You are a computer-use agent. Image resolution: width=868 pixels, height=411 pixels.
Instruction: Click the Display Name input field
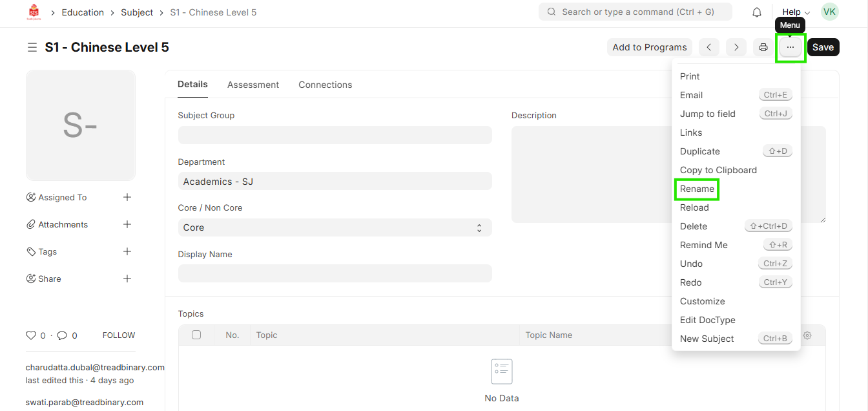335,273
